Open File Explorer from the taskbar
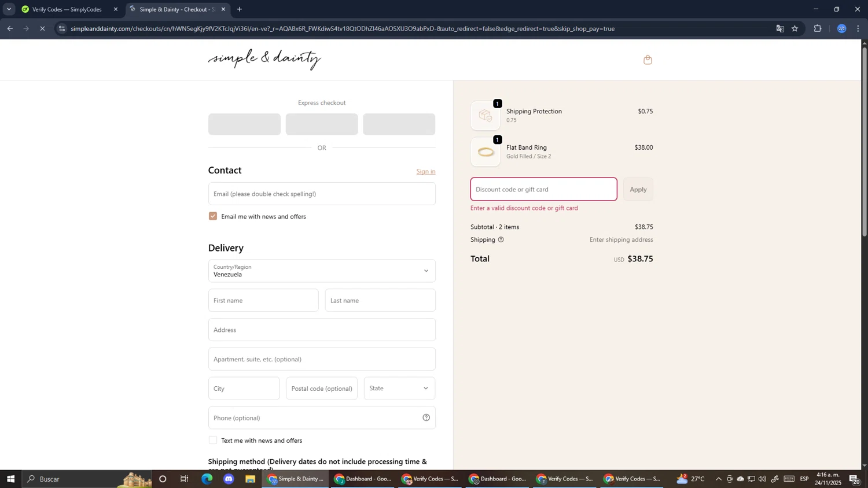 pyautogui.click(x=251, y=479)
